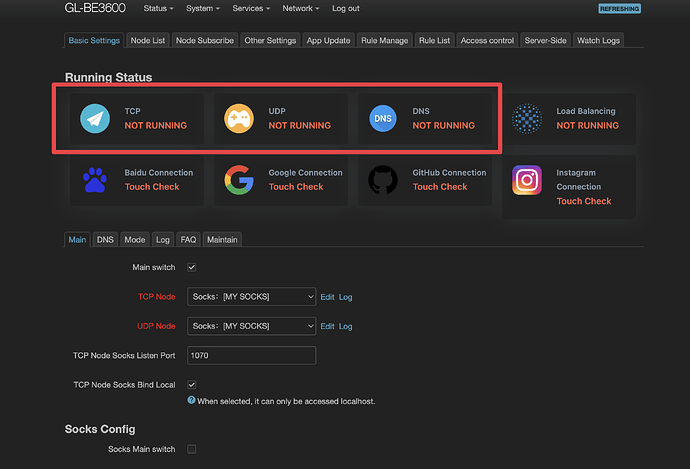Click Edit link next to TCP Node
Screen dimensions: 690x469
(327, 297)
